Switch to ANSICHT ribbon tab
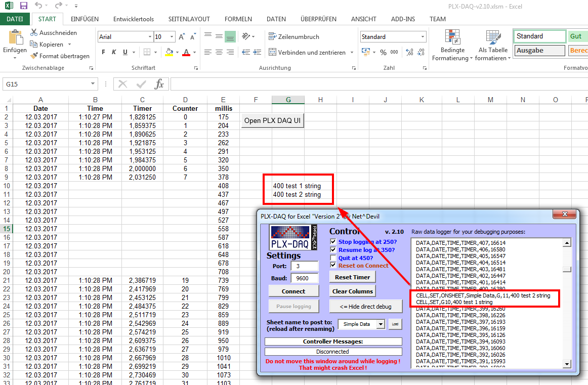 [363, 19]
